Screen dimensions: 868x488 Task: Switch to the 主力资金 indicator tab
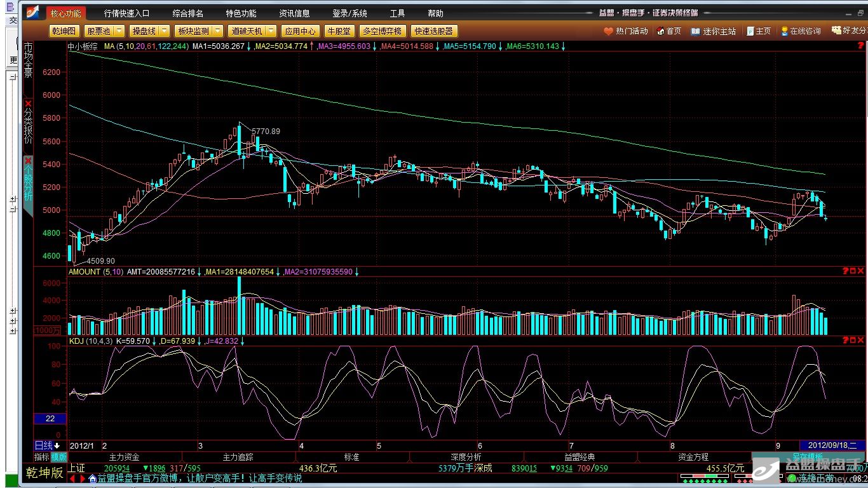click(x=125, y=457)
